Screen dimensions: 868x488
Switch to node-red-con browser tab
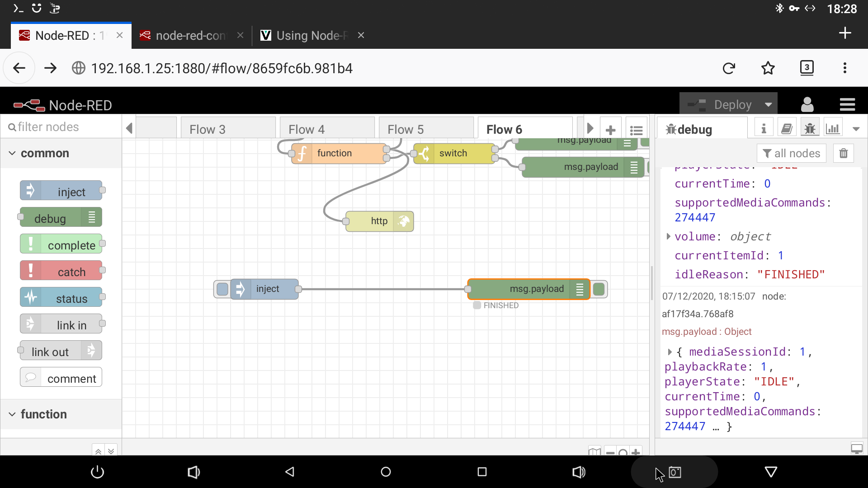pos(192,35)
